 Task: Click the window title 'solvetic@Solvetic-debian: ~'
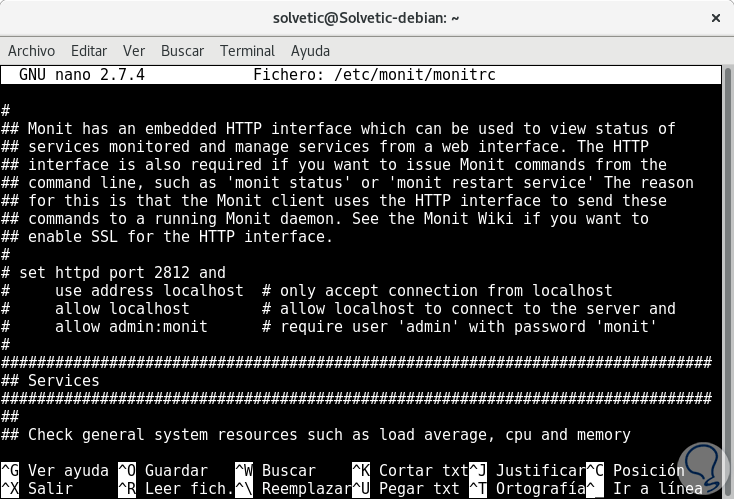[x=366, y=18]
